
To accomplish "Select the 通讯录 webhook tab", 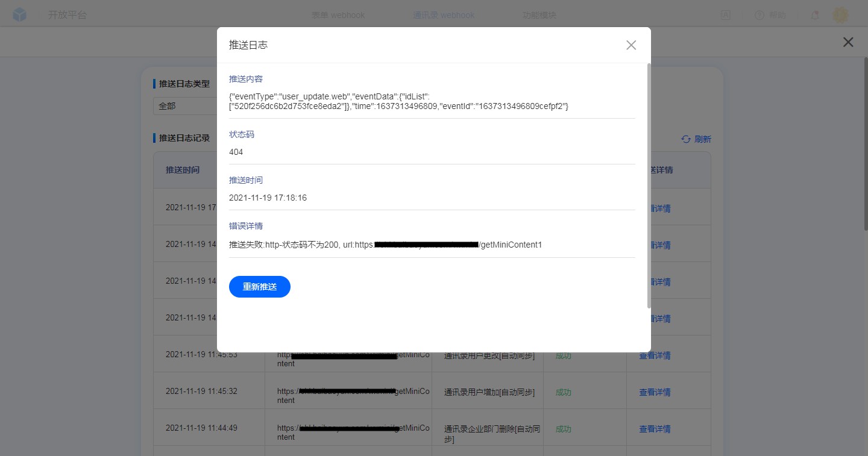I will click(443, 15).
